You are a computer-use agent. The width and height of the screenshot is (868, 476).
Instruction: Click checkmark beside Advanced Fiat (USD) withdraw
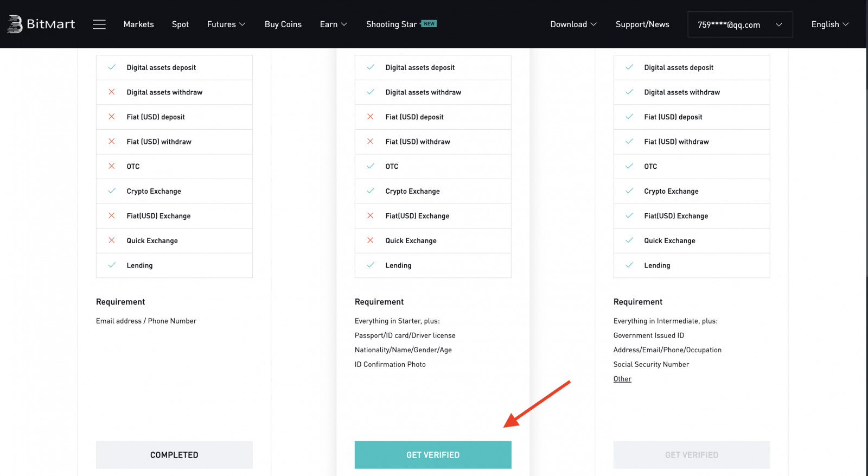(x=629, y=142)
